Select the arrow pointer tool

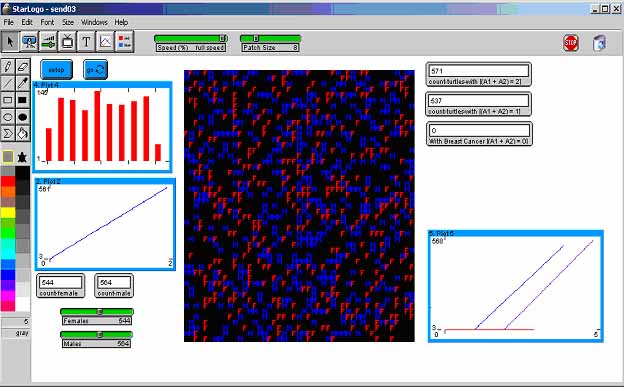tap(10, 42)
